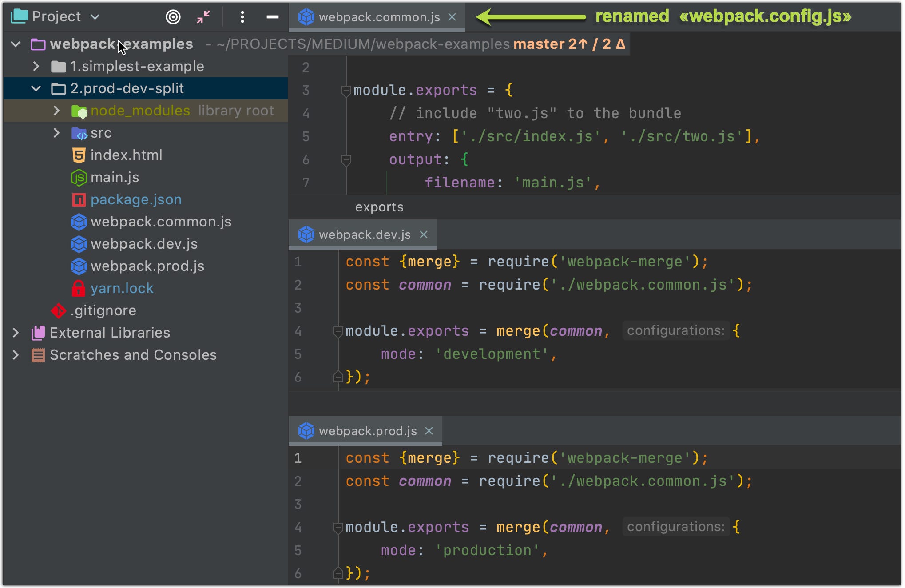Toggle fold marker at merge line in webpack.dev.js
The image size is (905, 588).
tap(338, 331)
